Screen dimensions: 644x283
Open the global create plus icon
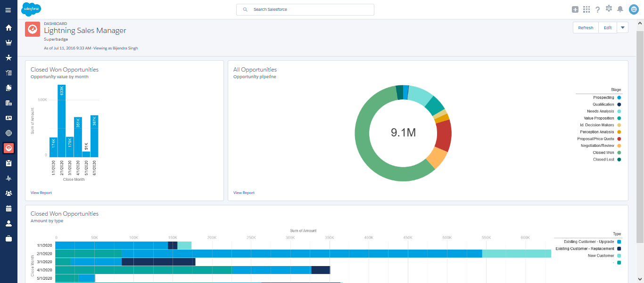575,9
